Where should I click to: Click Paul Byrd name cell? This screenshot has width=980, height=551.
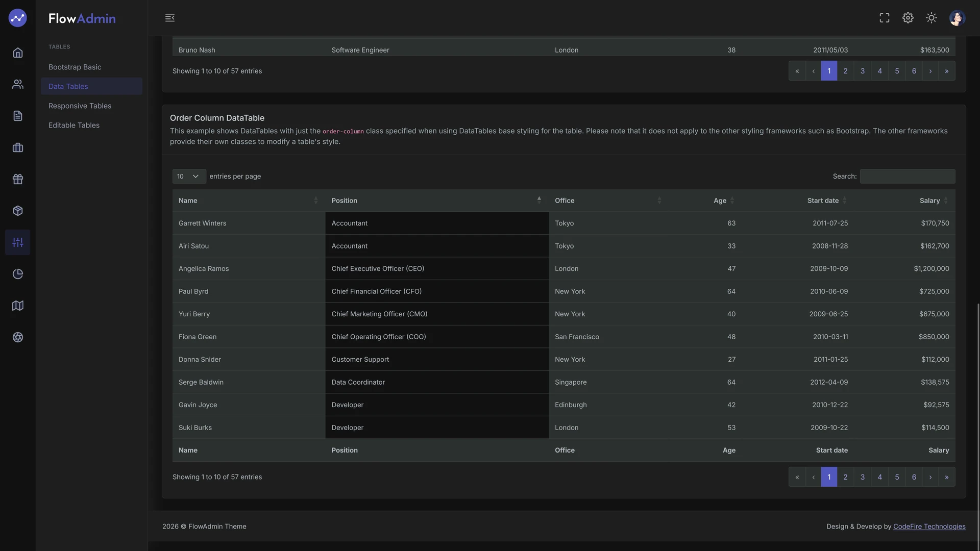(249, 291)
